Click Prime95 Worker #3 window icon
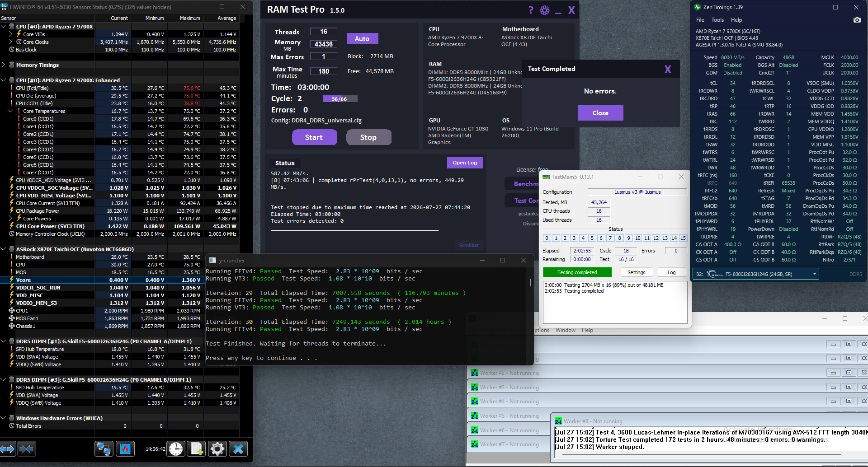Screen dimensions: 868x467 point(474,388)
